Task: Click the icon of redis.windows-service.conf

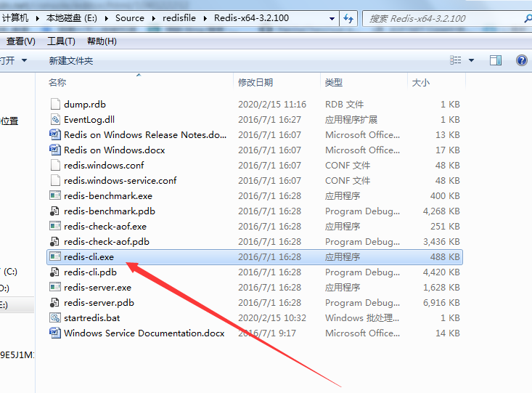Action: (x=55, y=180)
